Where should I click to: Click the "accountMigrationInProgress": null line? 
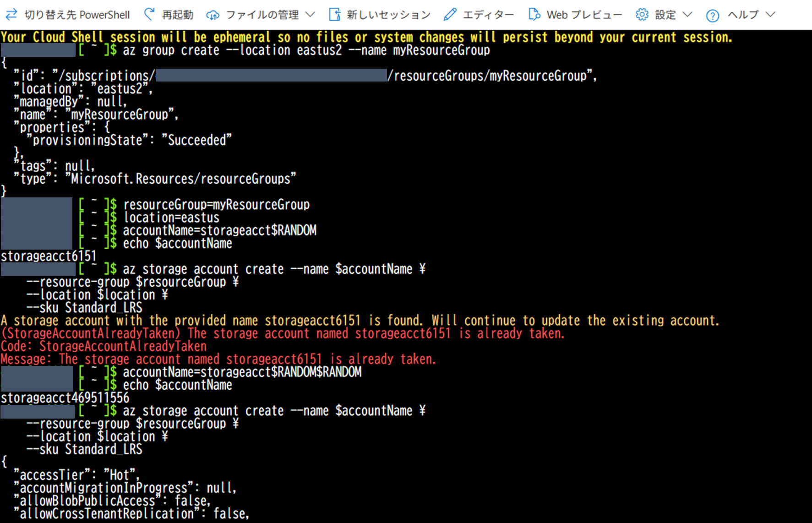pos(125,488)
